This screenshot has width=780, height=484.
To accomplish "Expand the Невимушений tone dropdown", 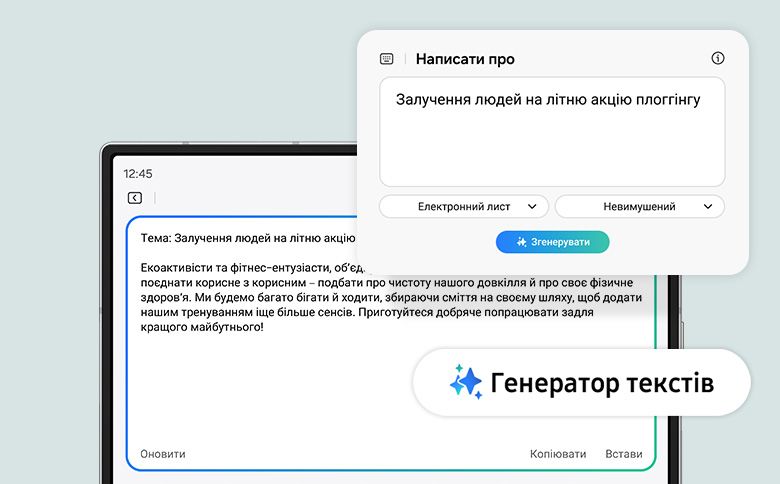I will [640, 207].
